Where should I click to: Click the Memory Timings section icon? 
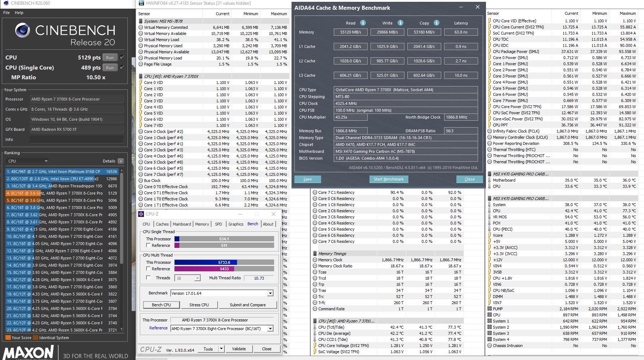315,253
